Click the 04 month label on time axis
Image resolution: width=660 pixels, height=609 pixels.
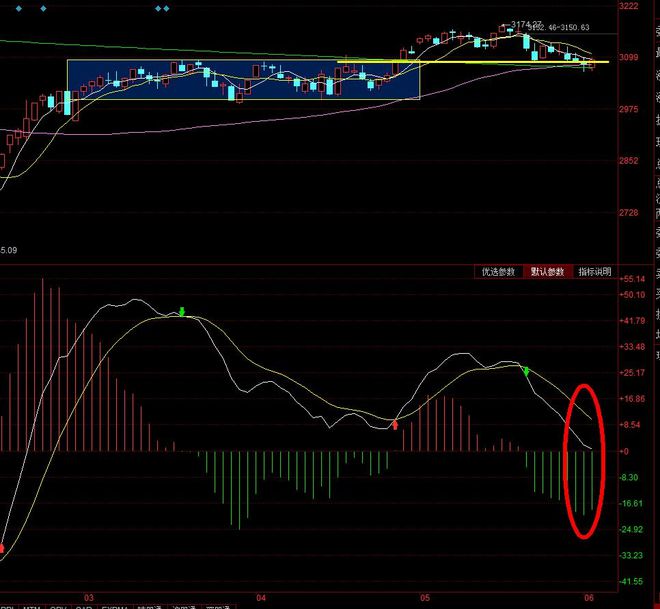click(261, 598)
